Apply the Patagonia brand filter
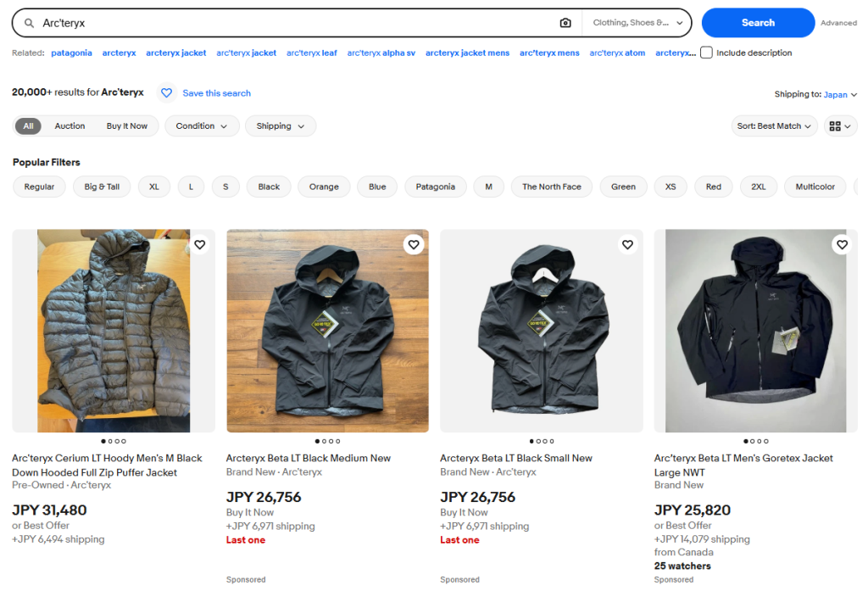This screenshot has height=591, width=868. click(436, 187)
